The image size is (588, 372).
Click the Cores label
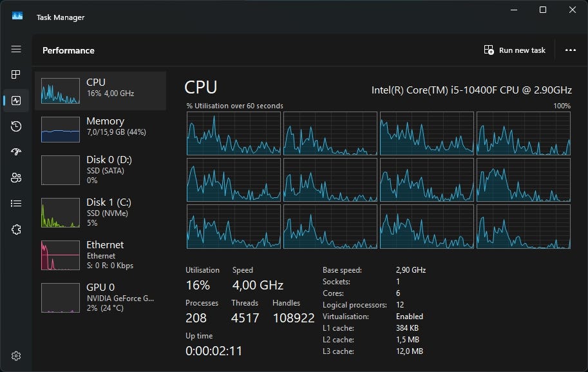pyautogui.click(x=333, y=293)
